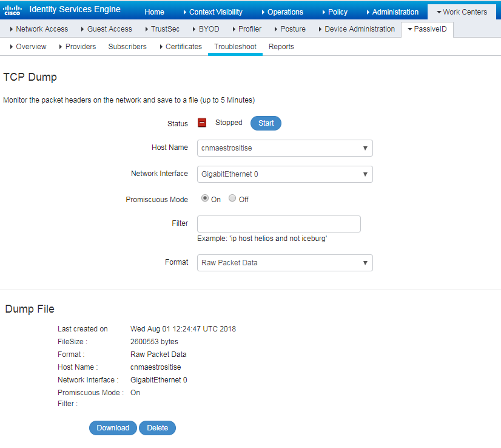Expand the Operations menu
Viewport: 501px width, 448px height.
282,12
